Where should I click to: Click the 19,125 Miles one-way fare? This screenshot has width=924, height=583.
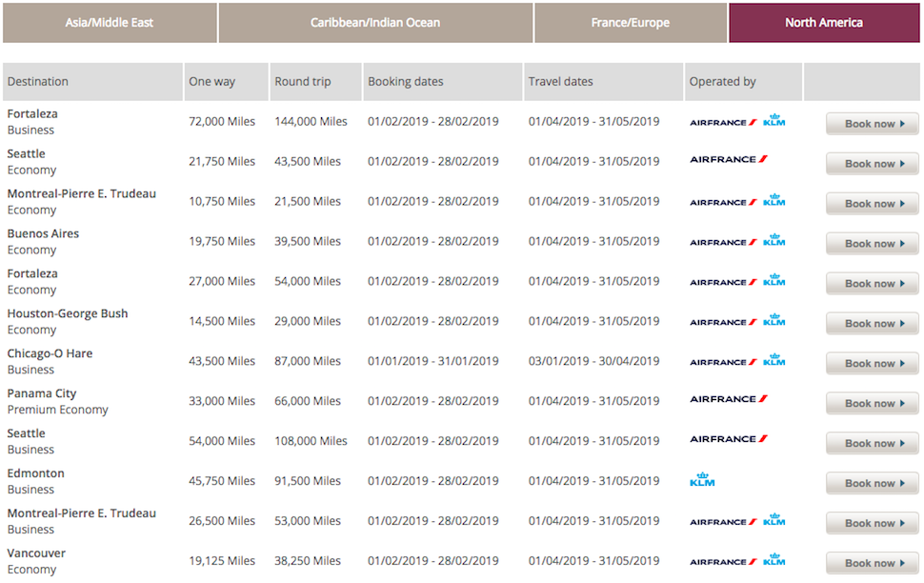pos(222,561)
